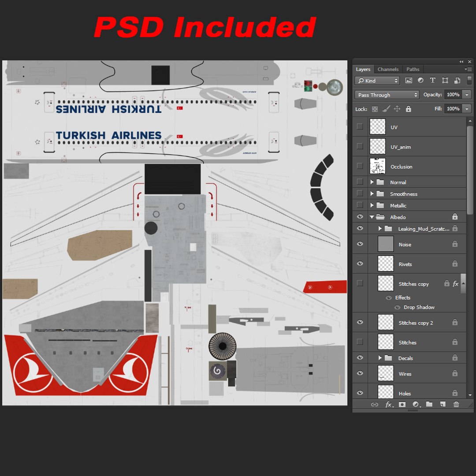Expand the Metallic group
The width and height of the screenshot is (476, 476).
pos(372,205)
